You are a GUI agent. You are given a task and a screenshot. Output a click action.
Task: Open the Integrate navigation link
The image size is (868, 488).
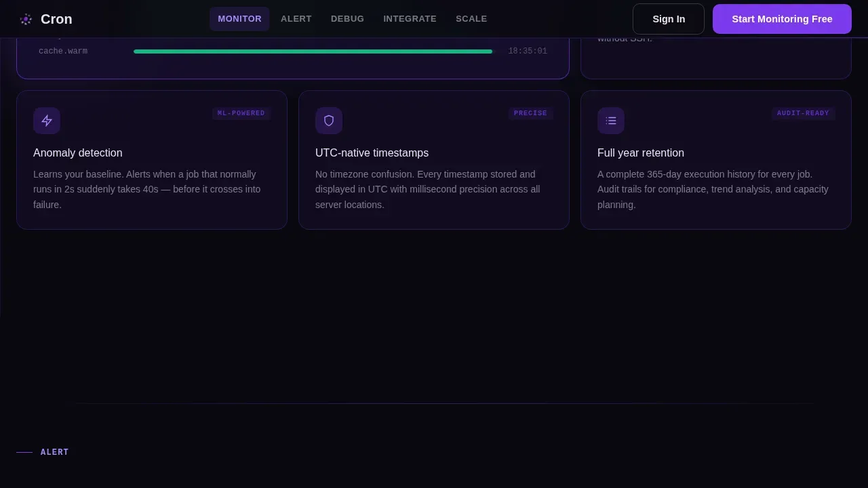410,19
